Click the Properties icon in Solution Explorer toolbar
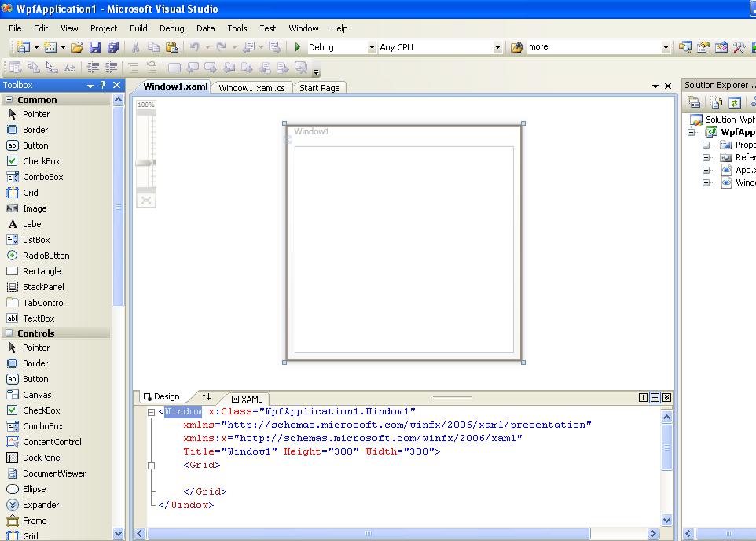 695,102
